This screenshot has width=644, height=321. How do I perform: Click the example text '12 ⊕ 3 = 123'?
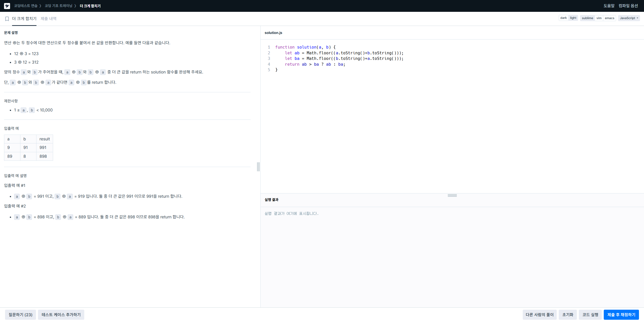pyautogui.click(x=26, y=54)
